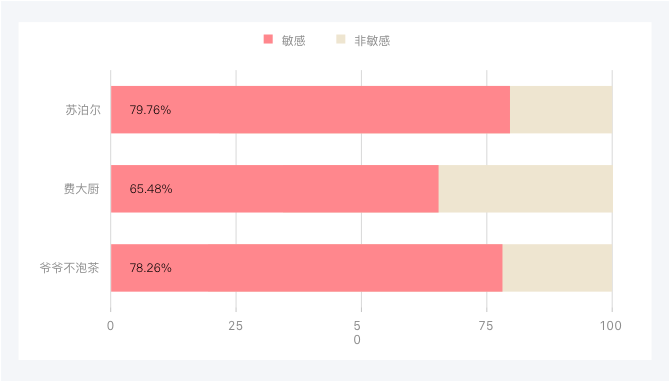Click the 苏泊尔 axis category label

(83, 110)
